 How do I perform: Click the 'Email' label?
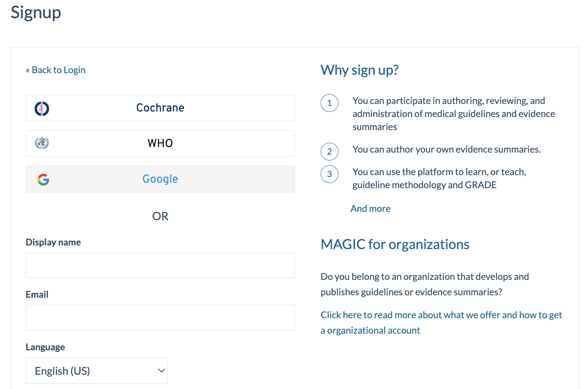click(x=37, y=295)
